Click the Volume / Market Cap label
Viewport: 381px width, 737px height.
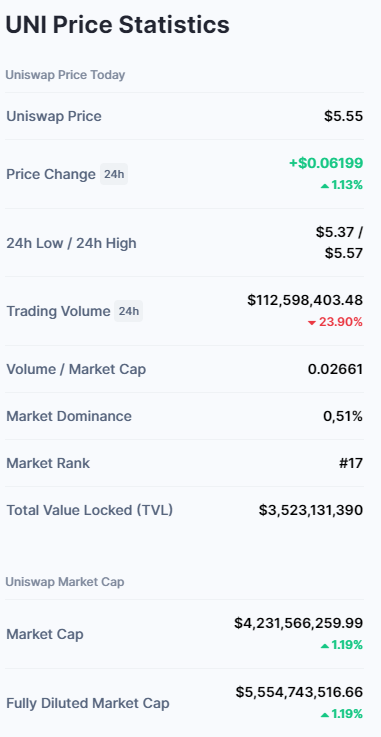[76, 369]
